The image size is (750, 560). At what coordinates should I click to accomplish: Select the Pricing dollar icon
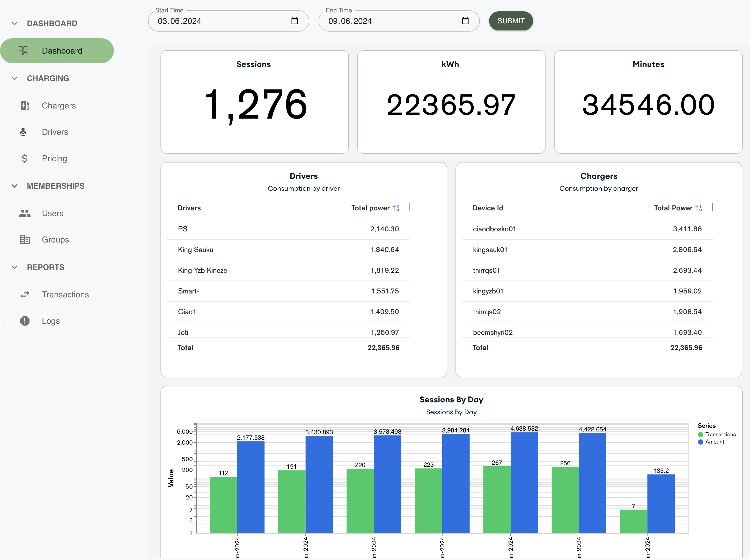point(24,158)
